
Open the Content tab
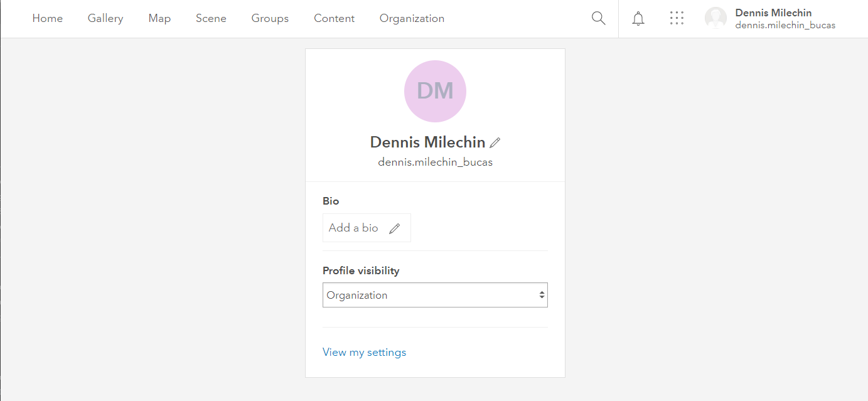pyautogui.click(x=334, y=19)
